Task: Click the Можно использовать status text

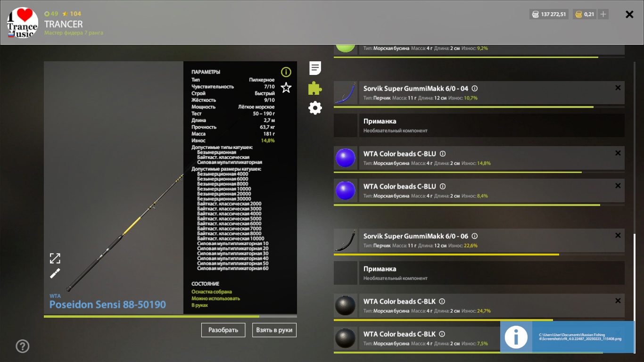Action: coord(215,298)
